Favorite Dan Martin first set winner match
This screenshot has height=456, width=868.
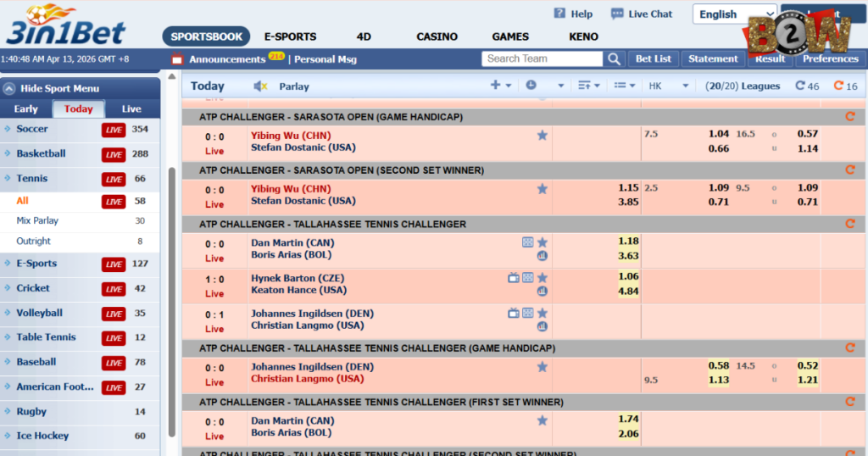click(x=542, y=420)
